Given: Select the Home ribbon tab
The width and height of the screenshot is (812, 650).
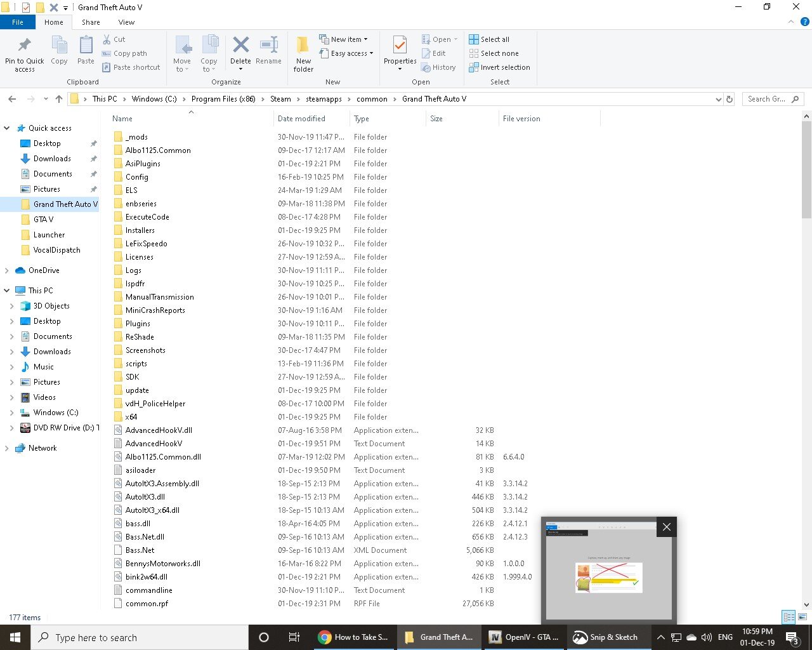Looking at the screenshot, I should [54, 22].
